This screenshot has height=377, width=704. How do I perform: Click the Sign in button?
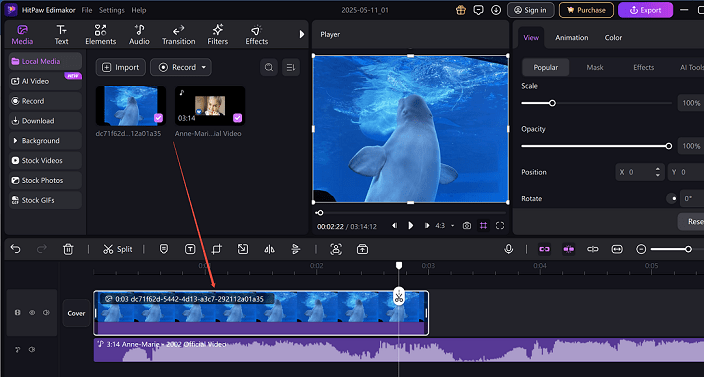531,10
